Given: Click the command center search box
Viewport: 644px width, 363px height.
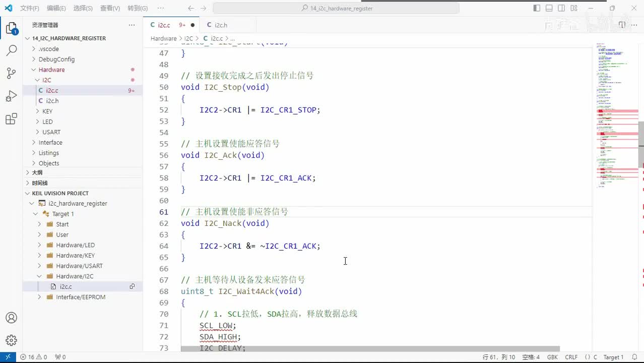Looking at the screenshot, I should coord(336,8).
